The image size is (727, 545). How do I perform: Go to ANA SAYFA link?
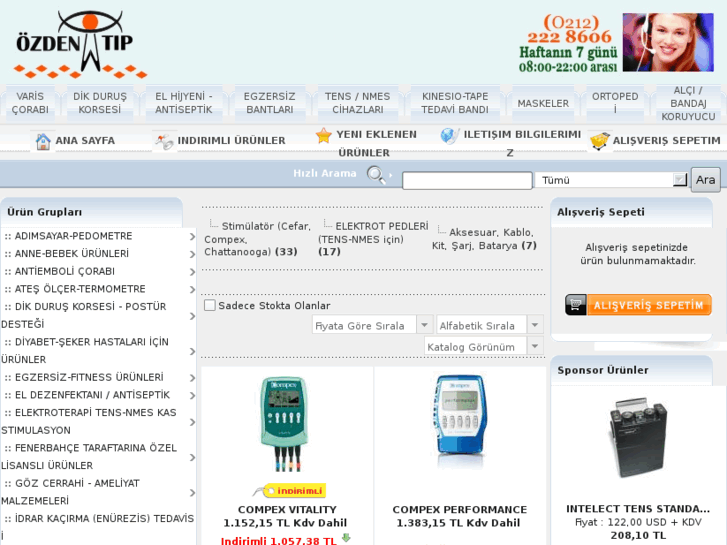coord(85,141)
